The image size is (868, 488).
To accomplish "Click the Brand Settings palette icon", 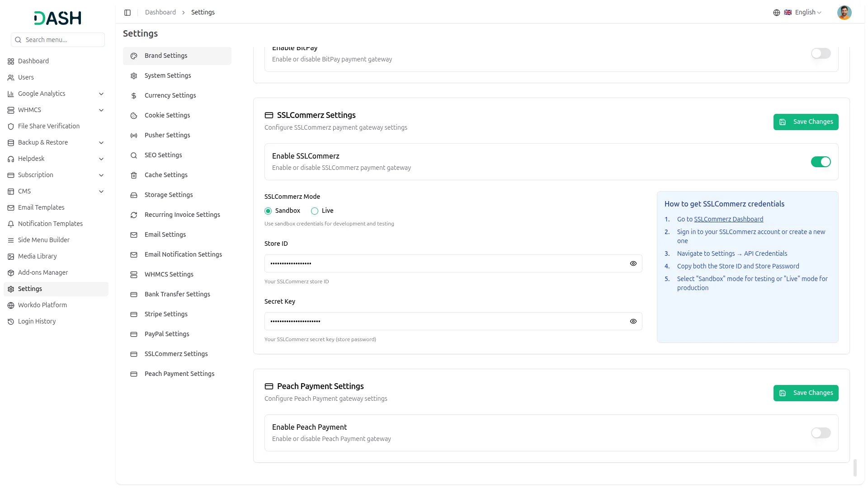I will pos(134,56).
